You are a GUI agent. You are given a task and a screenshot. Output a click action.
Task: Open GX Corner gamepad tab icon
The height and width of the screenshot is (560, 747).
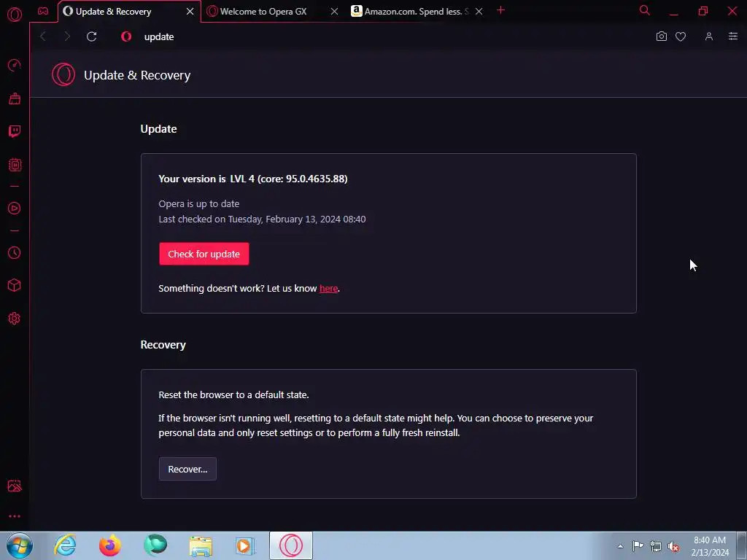point(43,11)
